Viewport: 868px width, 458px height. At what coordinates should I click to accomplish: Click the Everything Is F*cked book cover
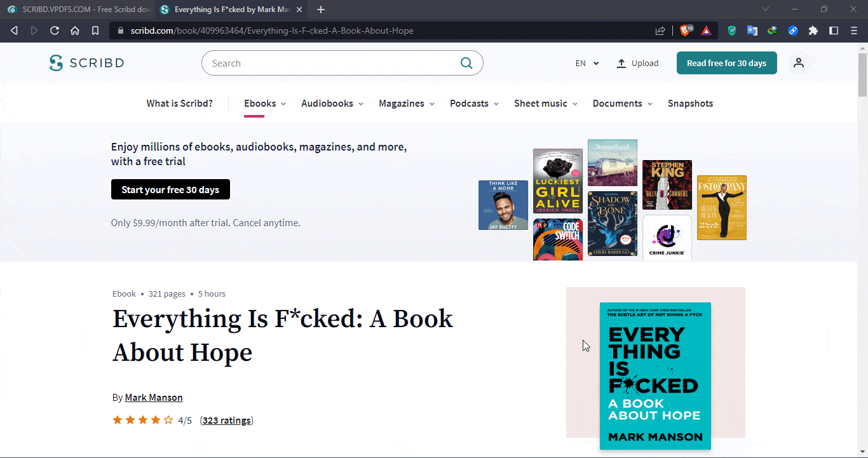coord(655,375)
